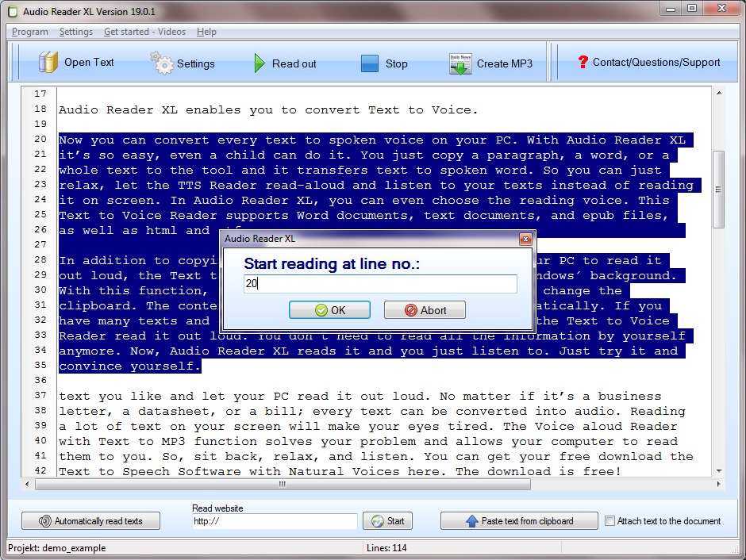Click the Read website http:// field
746x560 pixels.
pyautogui.click(x=274, y=521)
